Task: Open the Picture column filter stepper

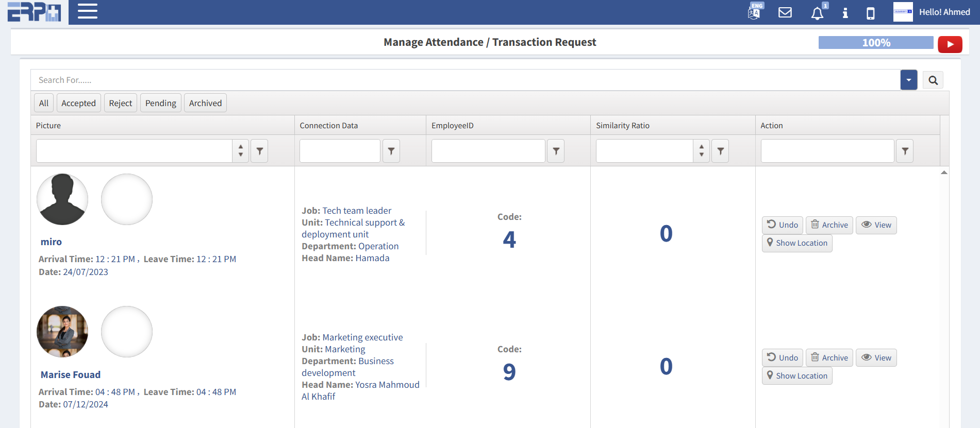Action: (241, 151)
